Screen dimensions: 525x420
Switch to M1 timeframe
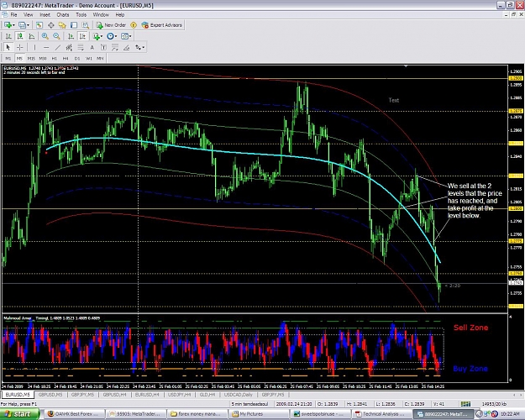[x=8, y=58]
